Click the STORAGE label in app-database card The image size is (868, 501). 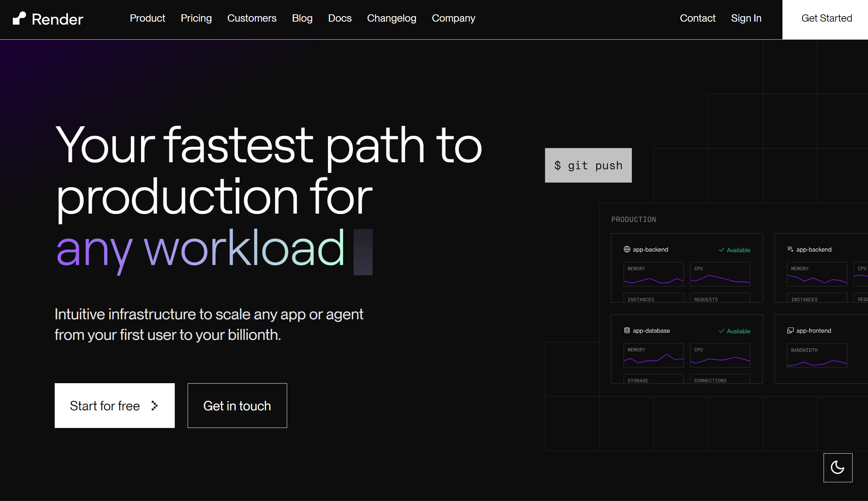[638, 381]
